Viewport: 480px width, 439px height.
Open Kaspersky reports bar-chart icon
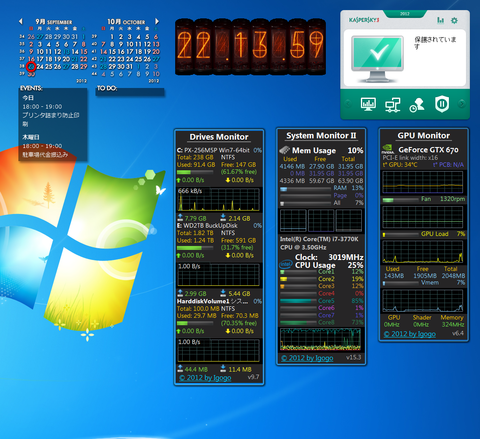(440, 20)
